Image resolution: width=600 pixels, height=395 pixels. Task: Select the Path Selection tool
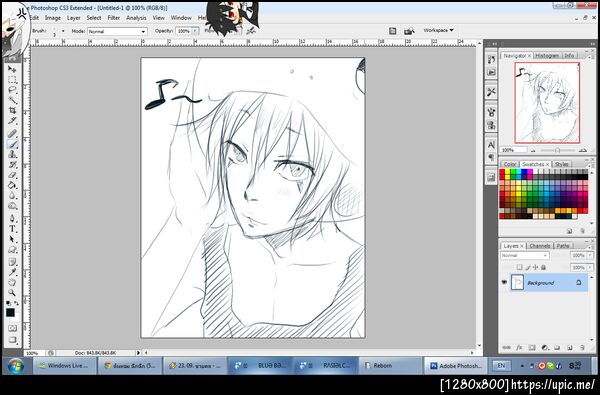pyautogui.click(x=12, y=239)
